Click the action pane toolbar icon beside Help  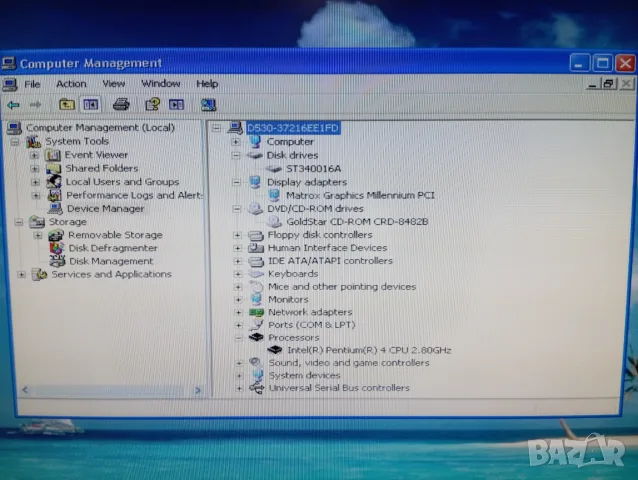[x=176, y=105]
